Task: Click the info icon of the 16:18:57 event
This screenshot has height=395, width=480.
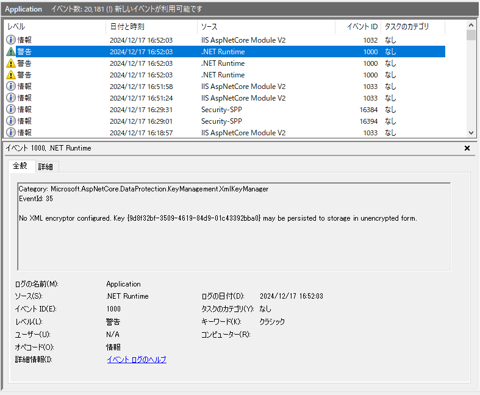Action: 11,132
